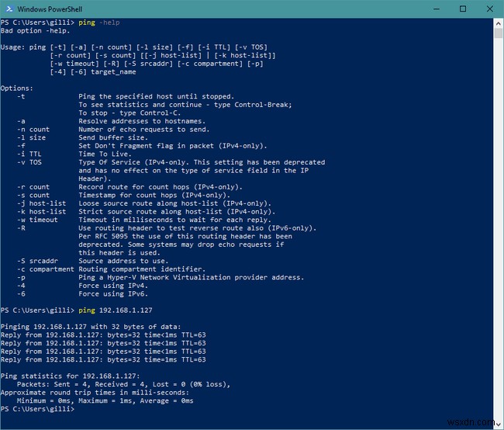The width and height of the screenshot is (504, 430).
Task: Click the 'ping -help' command text
Action: coord(99,23)
